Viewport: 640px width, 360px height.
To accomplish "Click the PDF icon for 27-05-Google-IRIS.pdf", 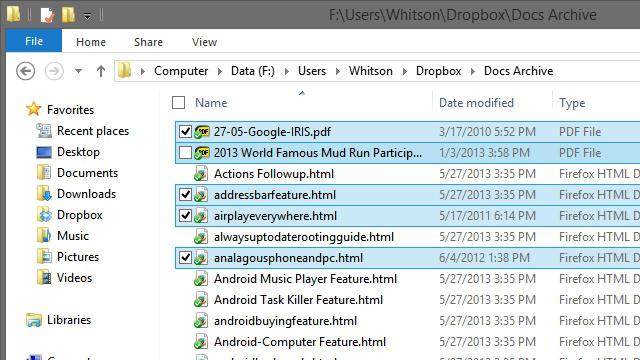I will click(x=202, y=132).
